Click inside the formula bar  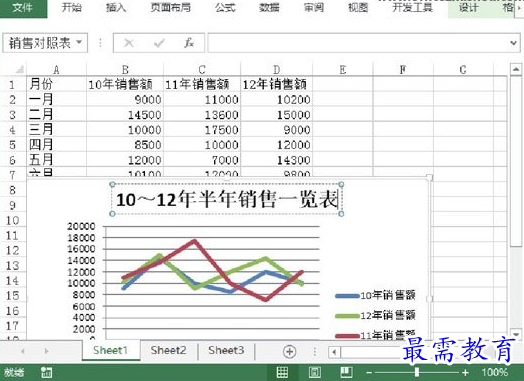358,43
